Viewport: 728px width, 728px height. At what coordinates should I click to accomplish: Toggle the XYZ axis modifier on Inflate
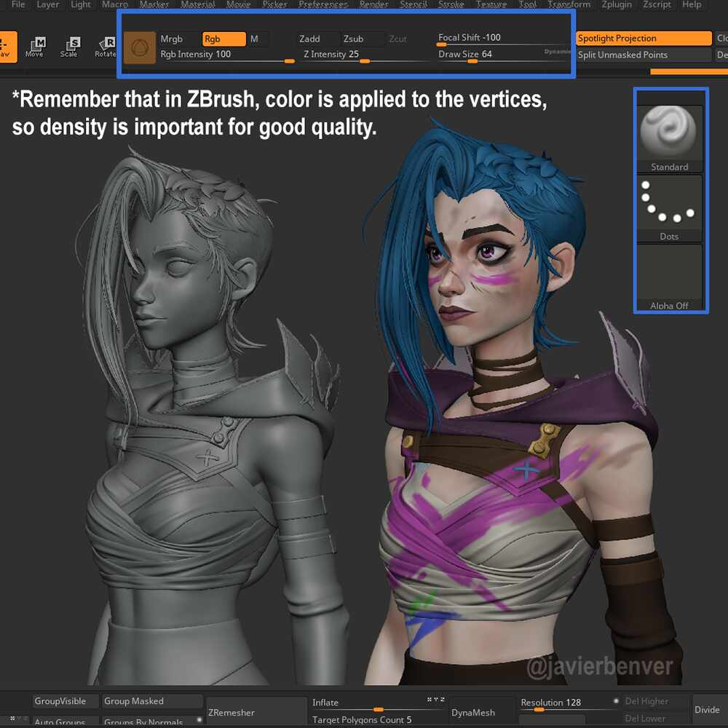tap(435, 699)
